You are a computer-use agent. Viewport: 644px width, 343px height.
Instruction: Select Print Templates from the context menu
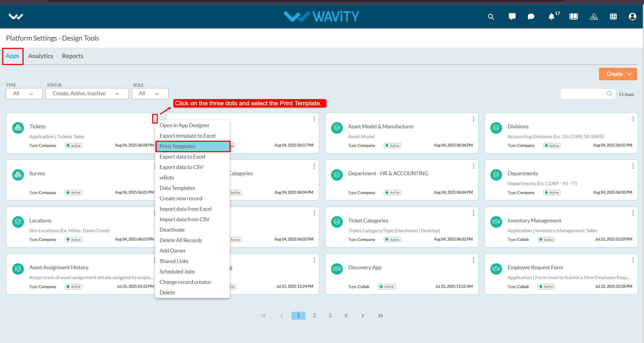[x=192, y=146]
